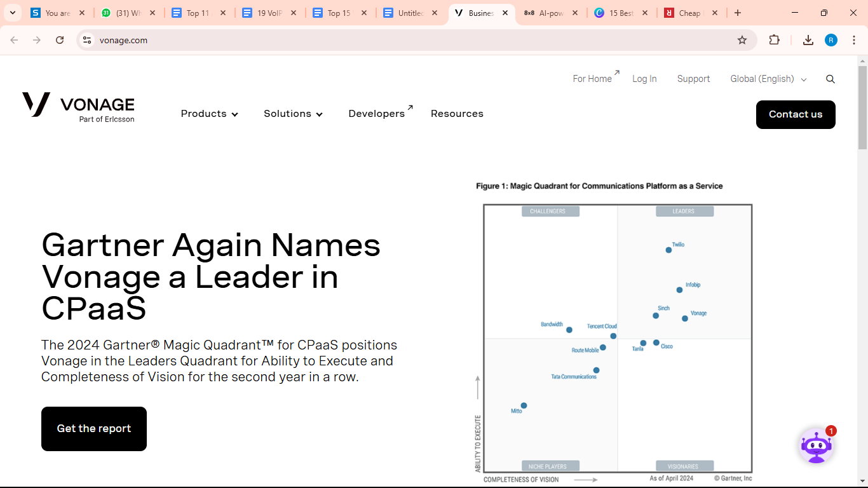Click the 'Gartner Again Names Vonage' headline
The height and width of the screenshot is (488, 868).
[x=211, y=276]
